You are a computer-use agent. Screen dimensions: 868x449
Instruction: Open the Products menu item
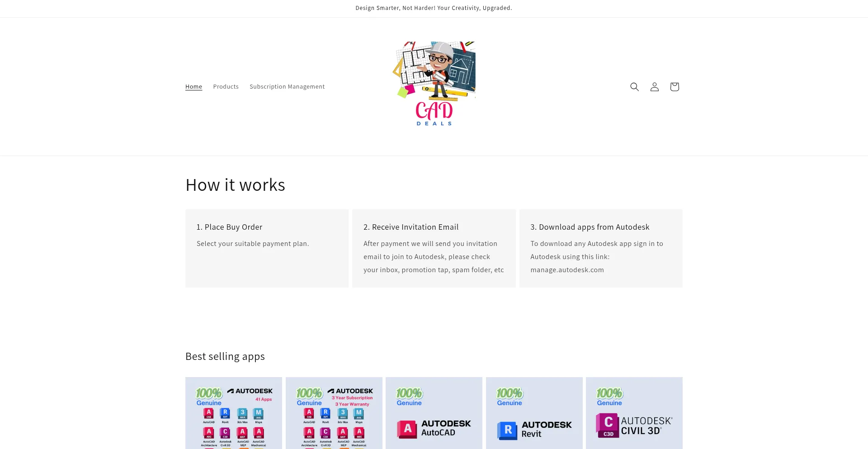click(x=226, y=87)
